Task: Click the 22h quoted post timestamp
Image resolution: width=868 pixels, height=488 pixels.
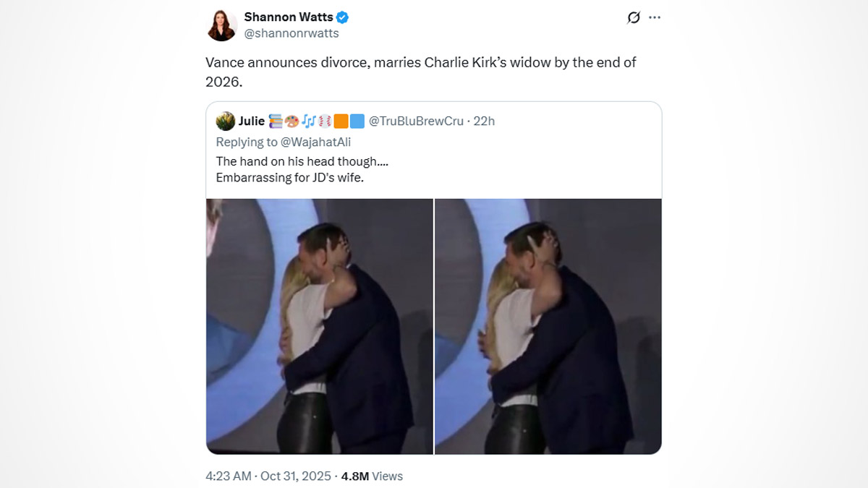Action: (484, 121)
